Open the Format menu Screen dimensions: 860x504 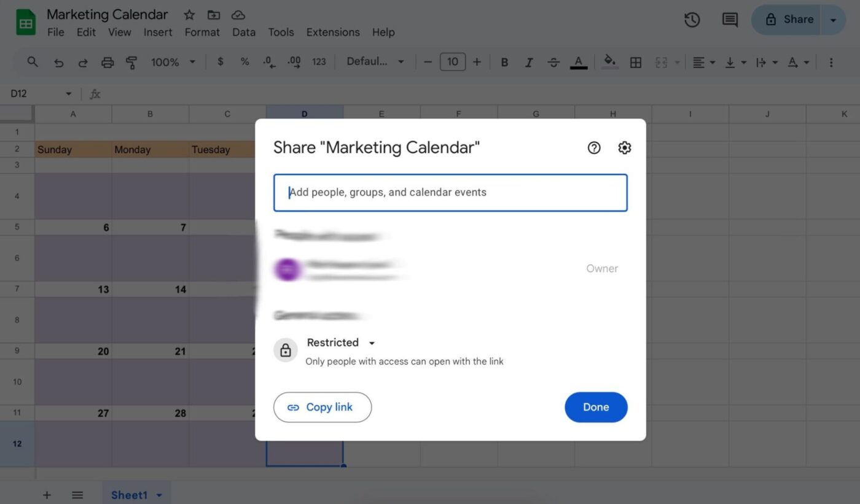pos(202,33)
